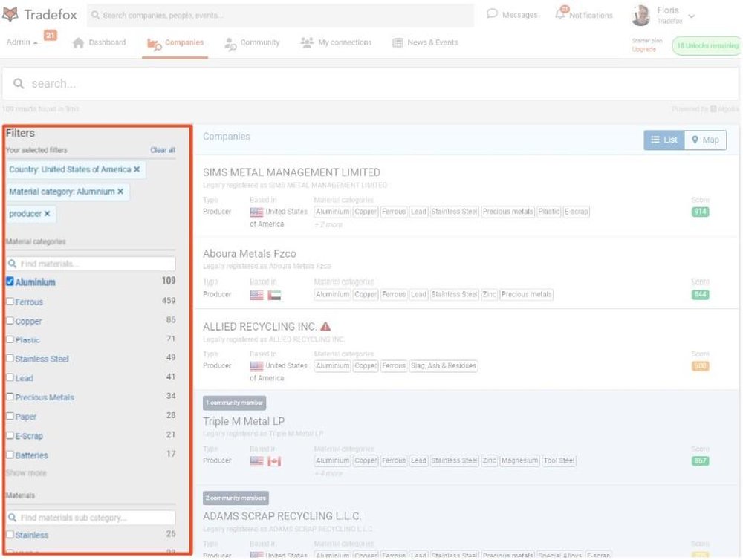Expand +2 more categories for SIMS
The height and width of the screenshot is (560, 743).
(x=328, y=224)
